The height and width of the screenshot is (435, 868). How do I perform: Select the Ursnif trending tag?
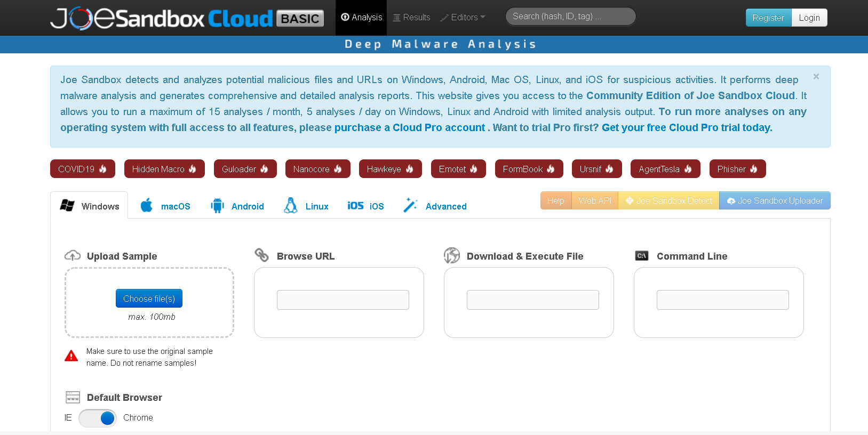(596, 169)
